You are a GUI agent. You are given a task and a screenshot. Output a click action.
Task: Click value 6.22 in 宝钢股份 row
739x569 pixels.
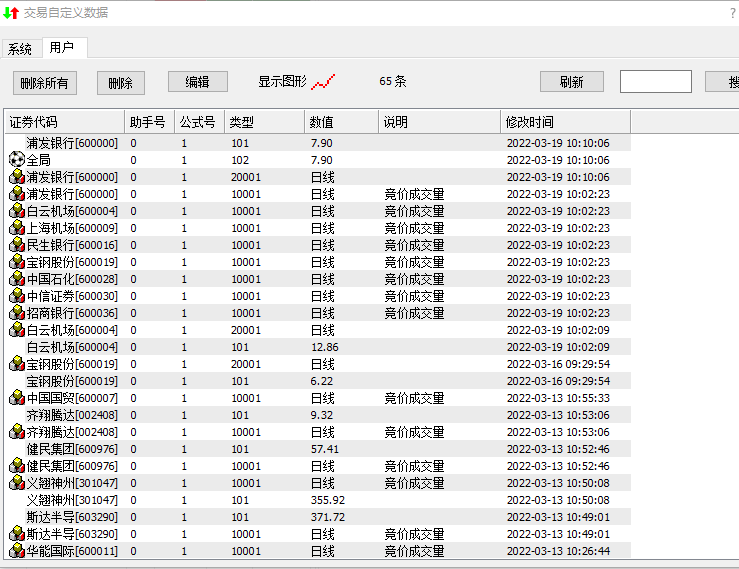point(322,381)
